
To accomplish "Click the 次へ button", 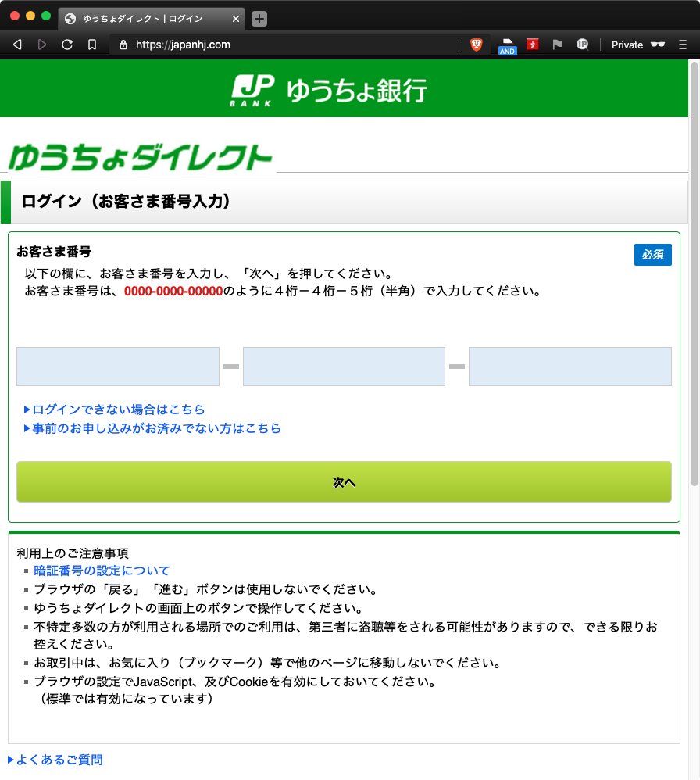I will (344, 481).
